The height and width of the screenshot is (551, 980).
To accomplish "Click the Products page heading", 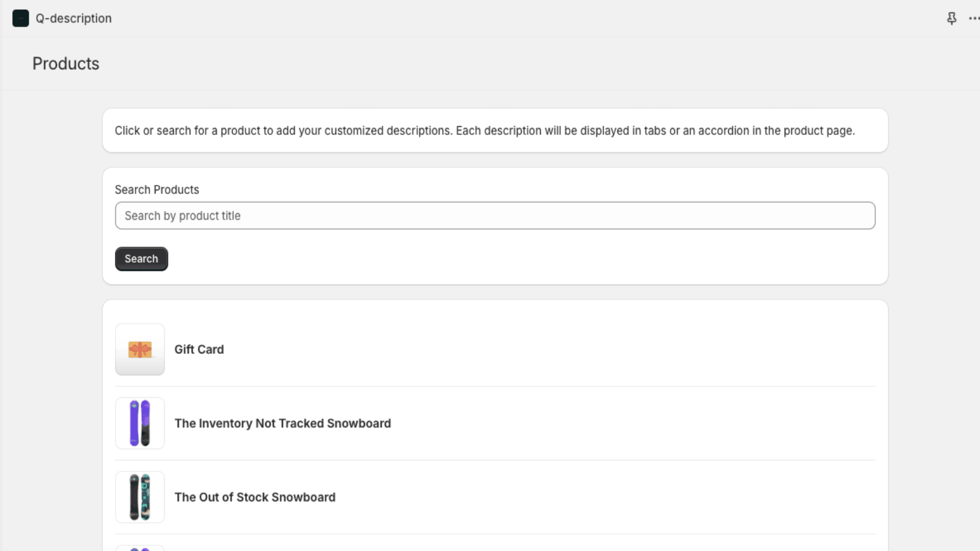I will click(66, 64).
